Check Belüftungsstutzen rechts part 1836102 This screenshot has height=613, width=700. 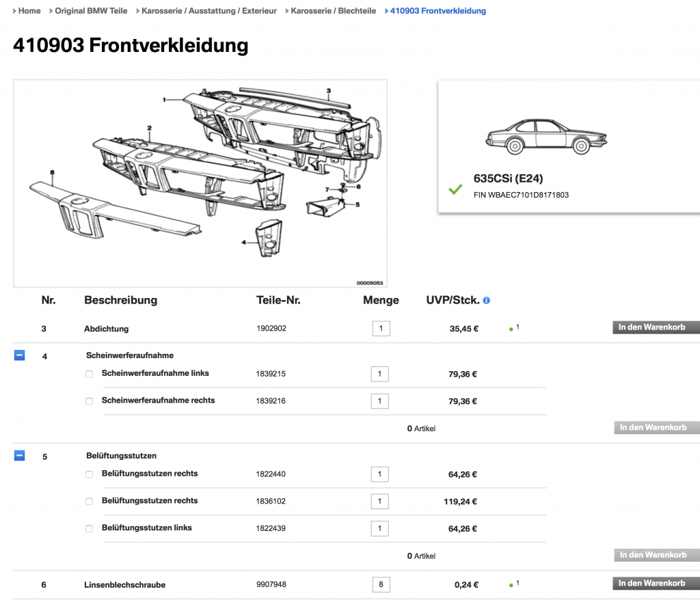(89, 502)
